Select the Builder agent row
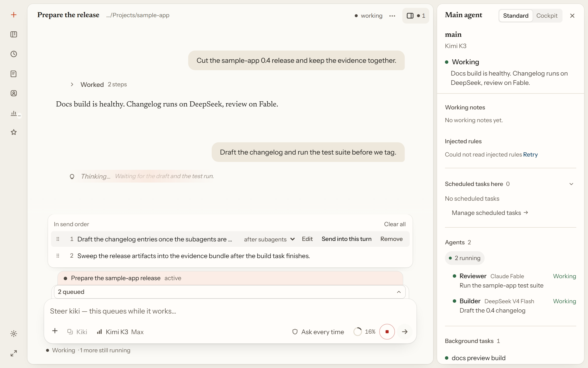588x368 pixels. (514, 306)
